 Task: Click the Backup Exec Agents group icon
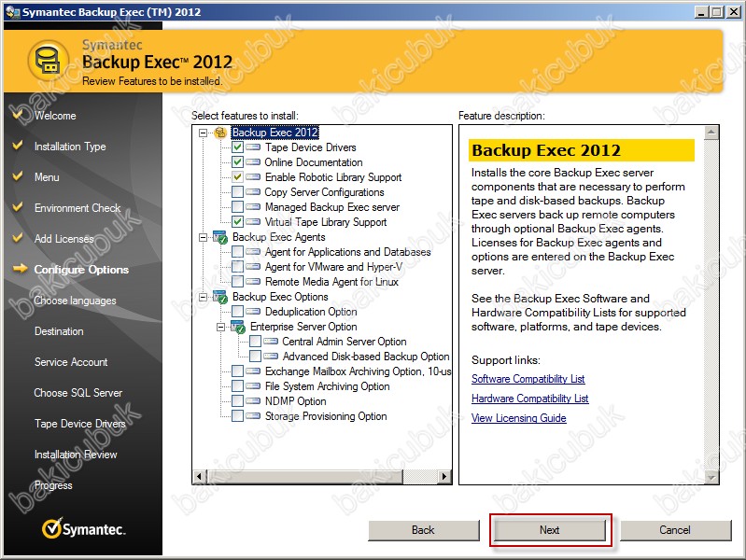220,237
